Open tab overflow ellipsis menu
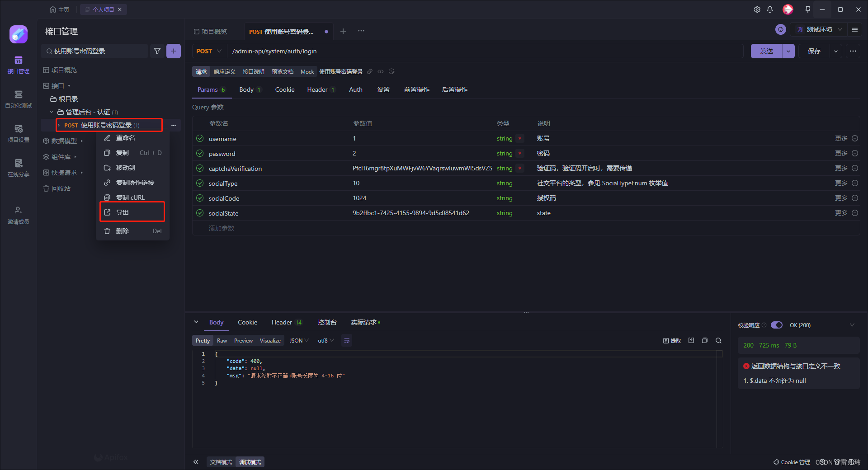Viewport: 868px width, 470px height. point(361,31)
